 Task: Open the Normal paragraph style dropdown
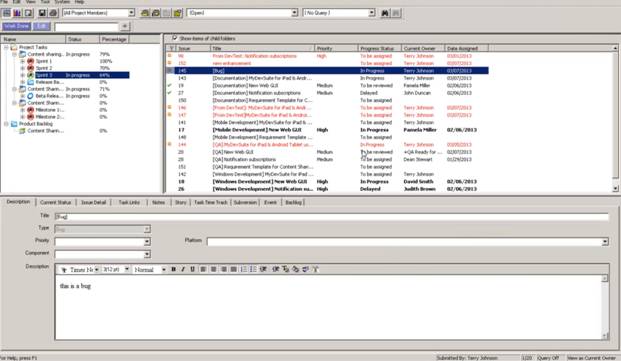click(x=164, y=270)
